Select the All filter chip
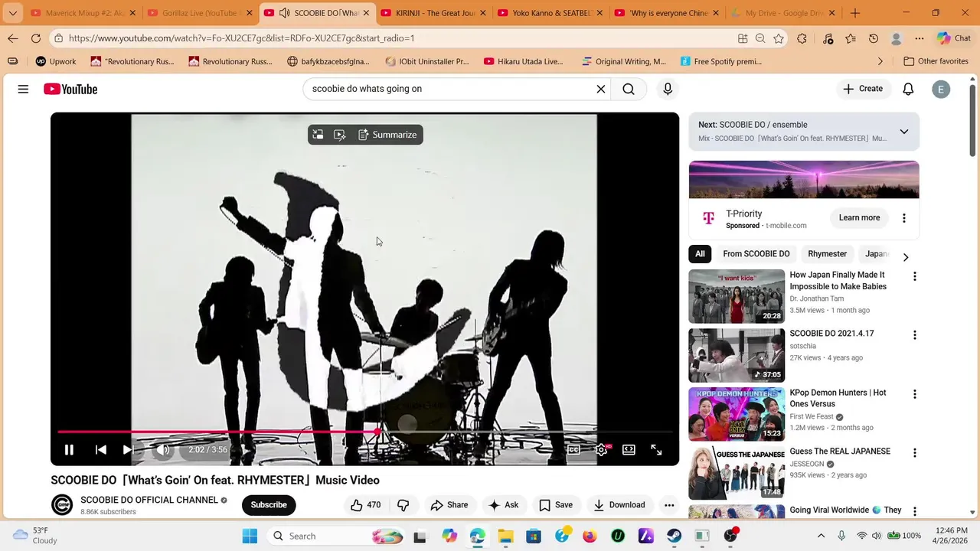The width and height of the screenshot is (980, 551). coord(700,254)
